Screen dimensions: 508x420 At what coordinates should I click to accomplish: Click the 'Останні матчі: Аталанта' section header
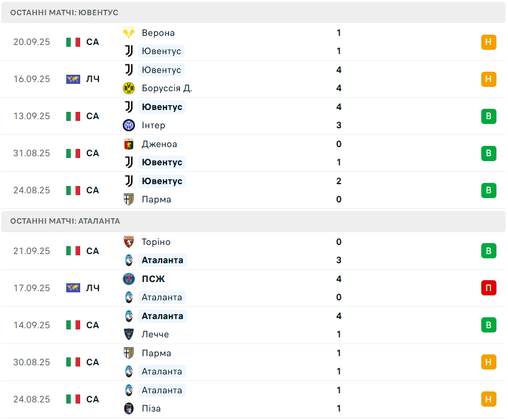click(65, 221)
